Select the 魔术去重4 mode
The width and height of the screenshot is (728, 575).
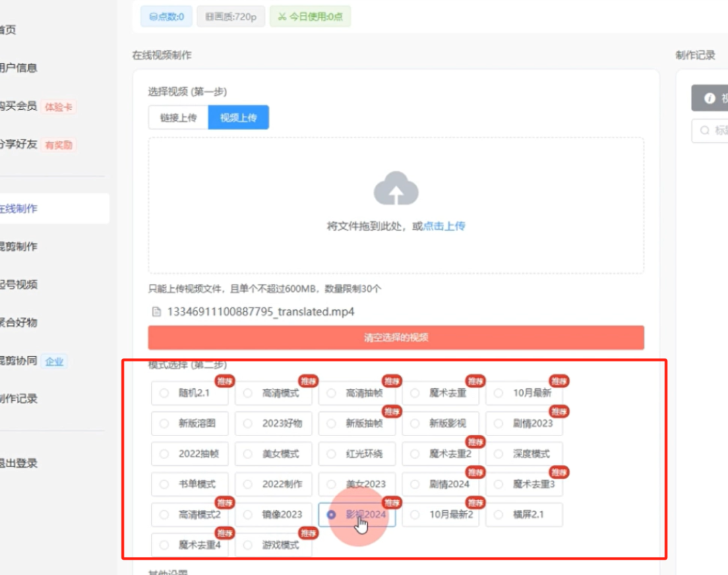click(x=190, y=545)
